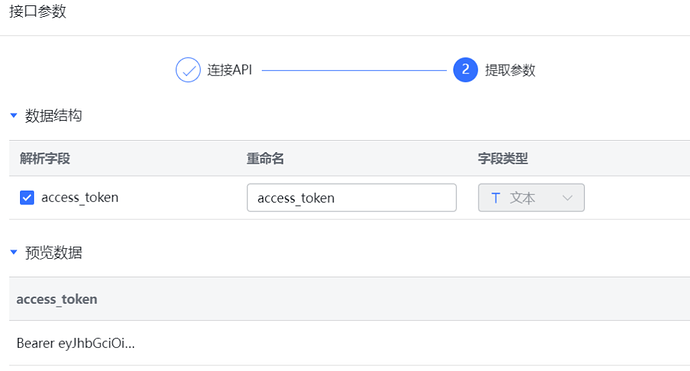Collapse the 数据结构 section triangle
The image size is (690, 371).
point(14,116)
